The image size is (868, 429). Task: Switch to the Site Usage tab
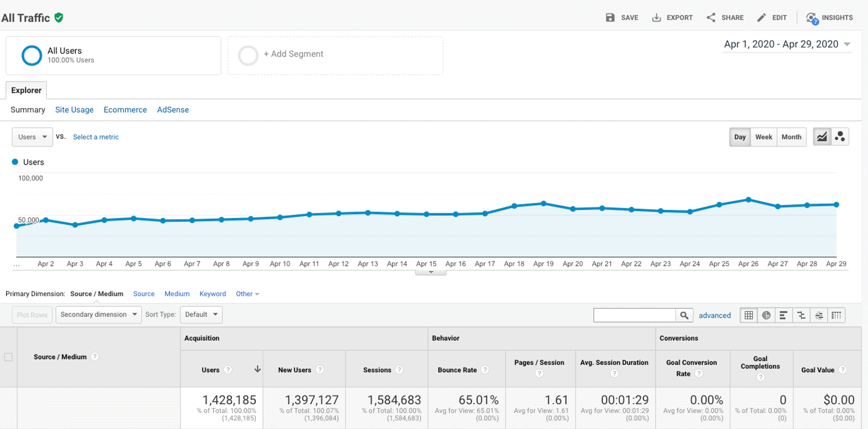(x=74, y=110)
